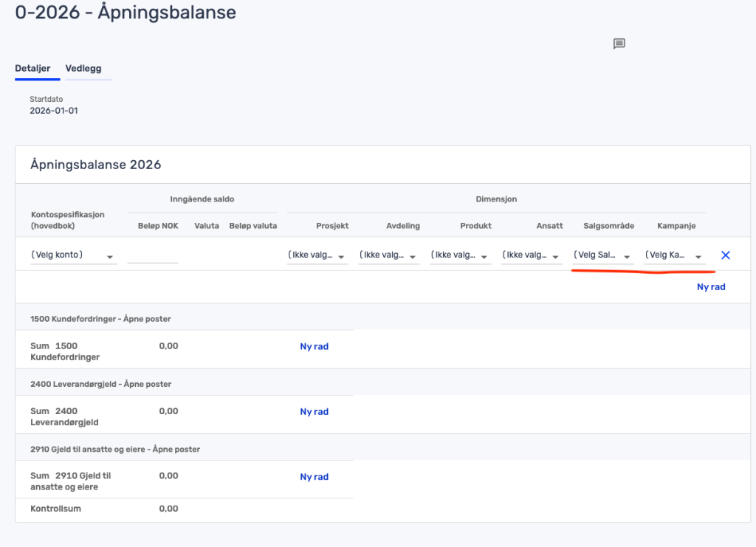Screen dimensions: 756x547
Task: Open the Velg Salgsområde dropdown
Action: (x=603, y=255)
